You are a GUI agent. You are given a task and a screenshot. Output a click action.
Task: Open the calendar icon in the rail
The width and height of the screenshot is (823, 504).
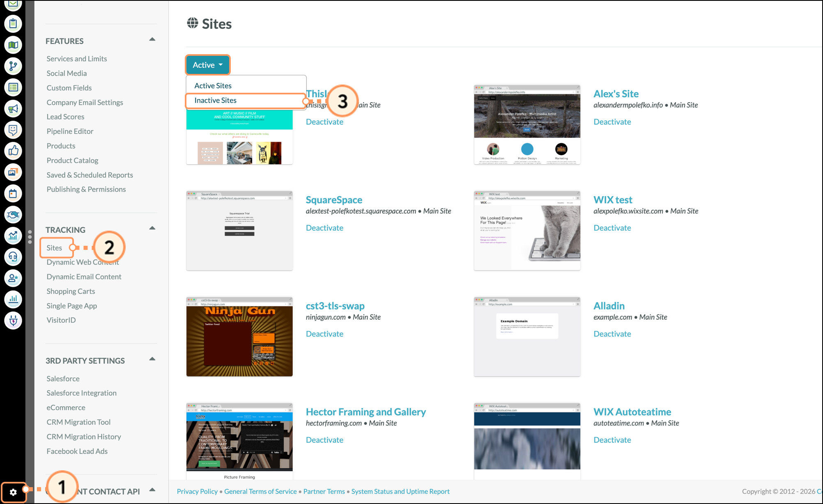[13, 193]
